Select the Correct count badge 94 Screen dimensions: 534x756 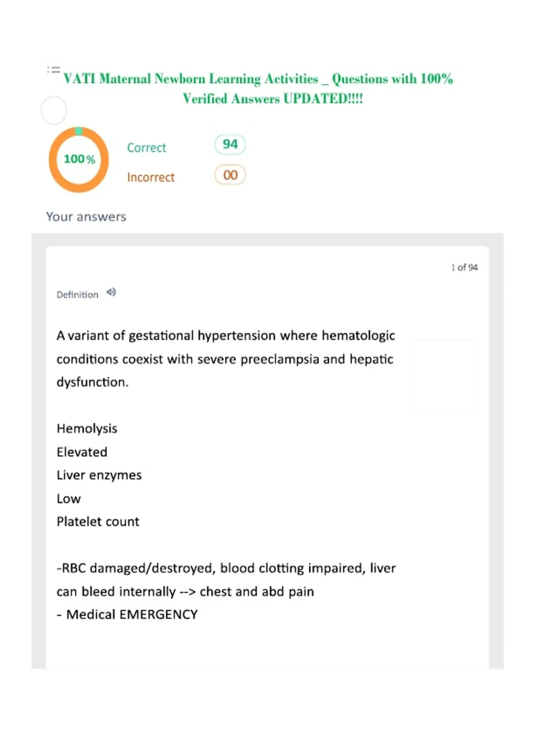coord(230,144)
